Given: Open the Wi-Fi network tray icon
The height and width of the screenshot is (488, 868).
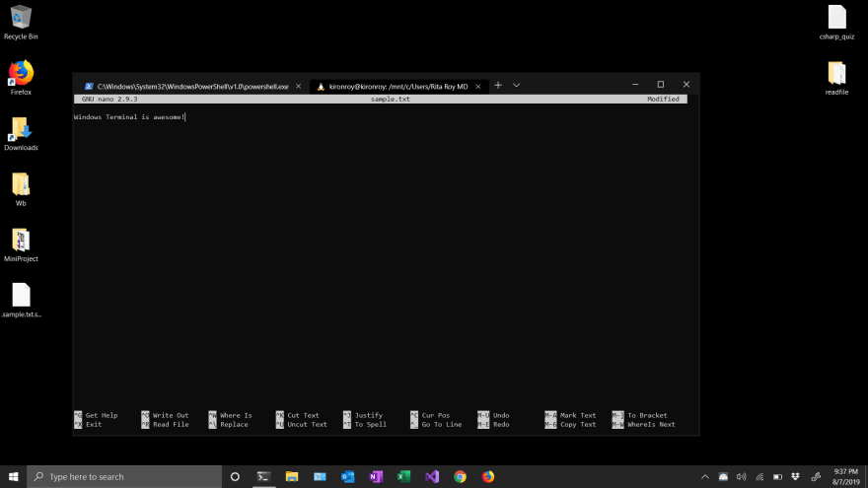Looking at the screenshot, I should coord(759,476).
